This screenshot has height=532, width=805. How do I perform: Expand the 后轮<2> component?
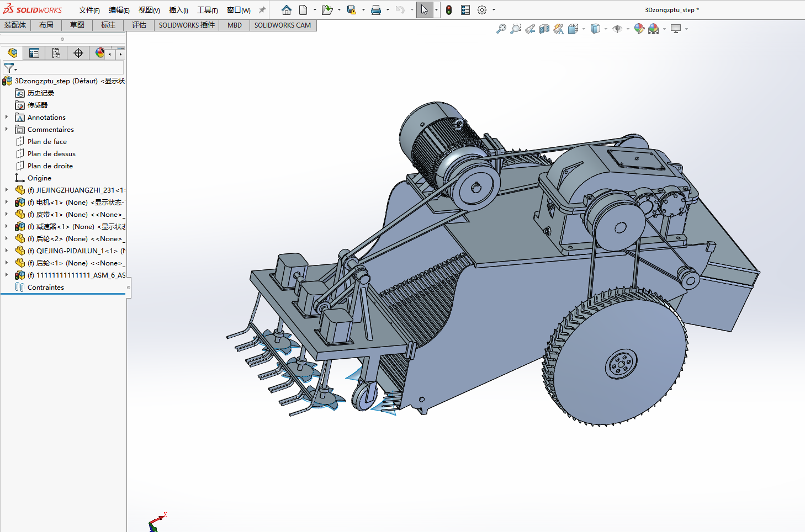pyautogui.click(x=7, y=238)
